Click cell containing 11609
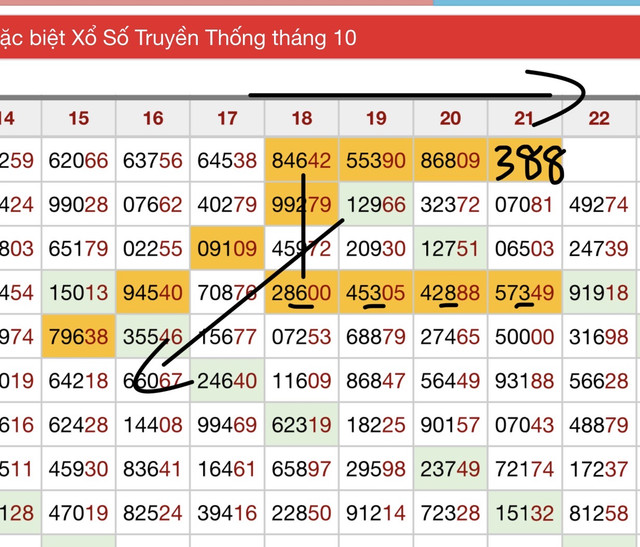Screen dimensions: 640x547 302,380
